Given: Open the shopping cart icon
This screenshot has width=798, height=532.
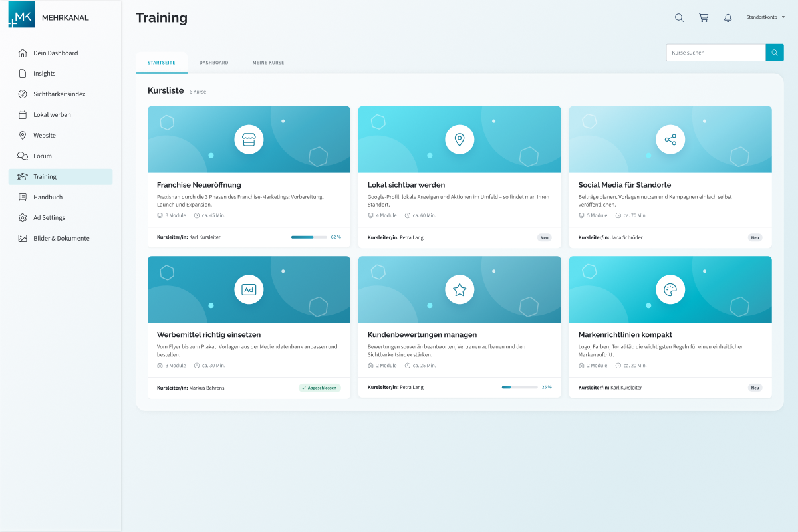Looking at the screenshot, I should pyautogui.click(x=704, y=18).
